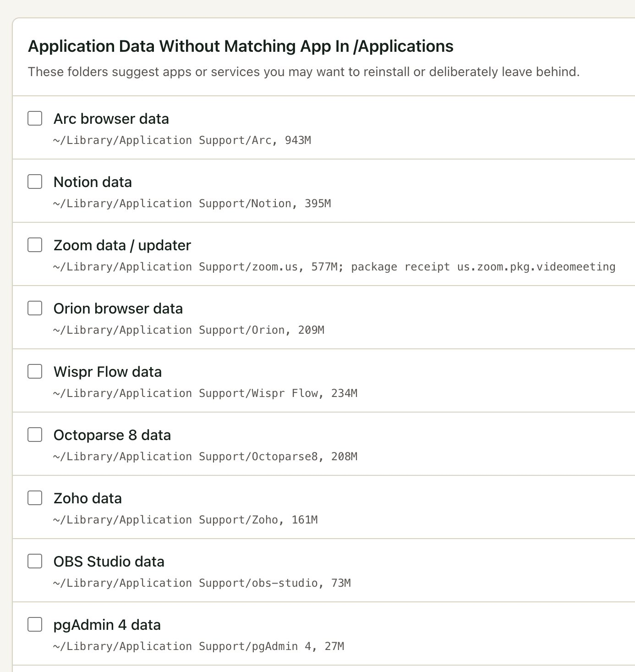Click the 'Arc browser data' label
Screen dimensions: 635x672
(x=111, y=119)
